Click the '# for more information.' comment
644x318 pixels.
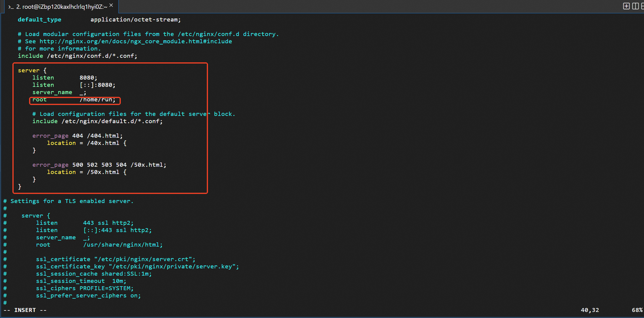pos(59,49)
